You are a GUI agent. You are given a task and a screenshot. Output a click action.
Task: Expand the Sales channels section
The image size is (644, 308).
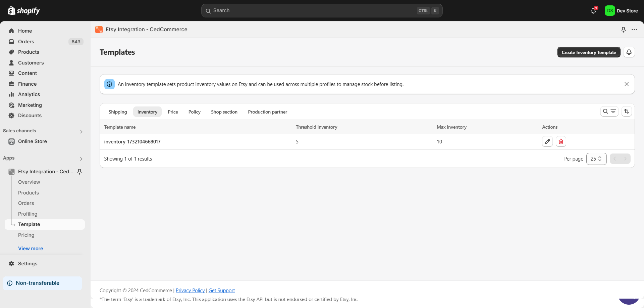(81, 132)
